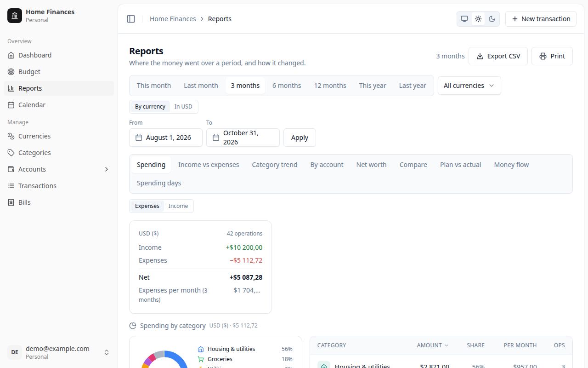
Task: Click the Net value "+$5 087,28"
Action: point(246,277)
